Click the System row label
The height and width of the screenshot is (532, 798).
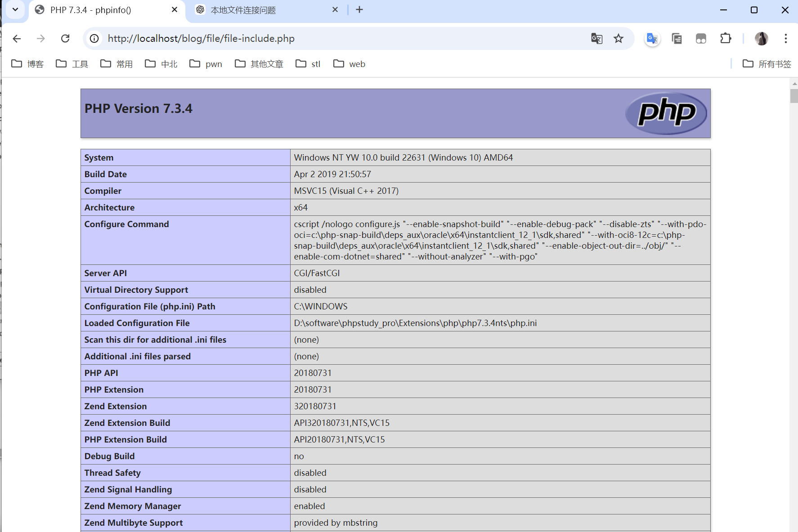[99, 157]
